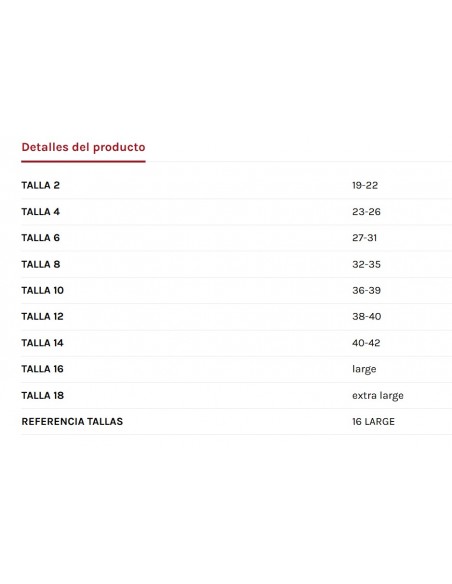Select the TALLA 4 row label
452x584 pixels.
[41, 212]
